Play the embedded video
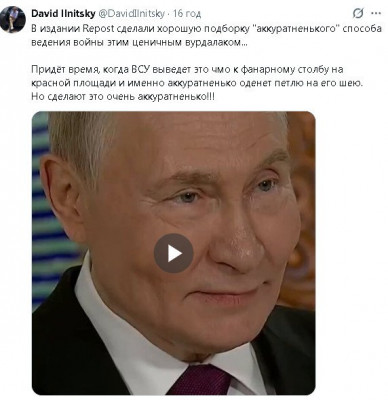This screenshot has height=400, width=388. pyautogui.click(x=173, y=253)
